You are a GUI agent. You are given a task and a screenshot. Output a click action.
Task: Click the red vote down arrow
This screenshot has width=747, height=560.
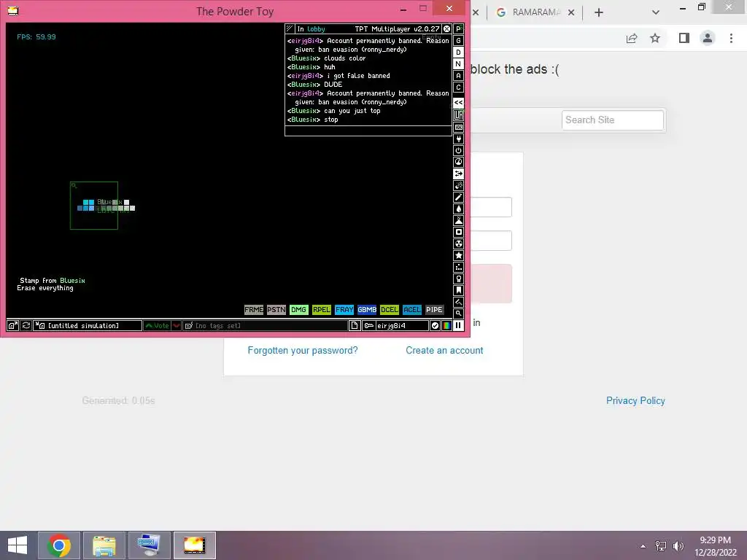tap(177, 326)
